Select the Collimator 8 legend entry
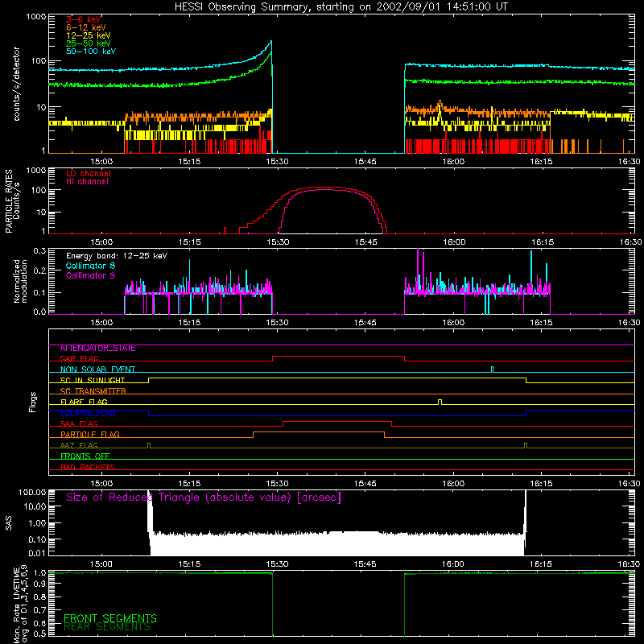 [x=90, y=266]
